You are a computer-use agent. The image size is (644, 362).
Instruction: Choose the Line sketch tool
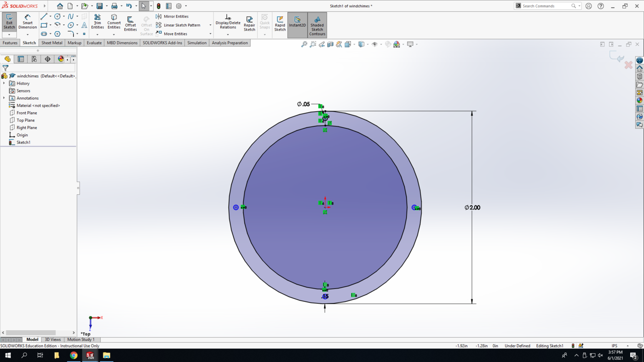click(44, 17)
